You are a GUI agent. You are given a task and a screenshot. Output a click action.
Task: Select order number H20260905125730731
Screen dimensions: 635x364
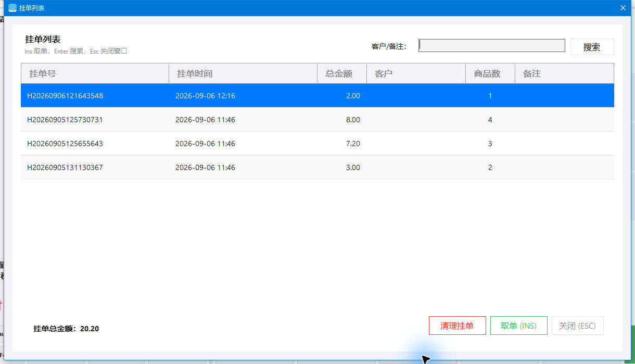65,120
